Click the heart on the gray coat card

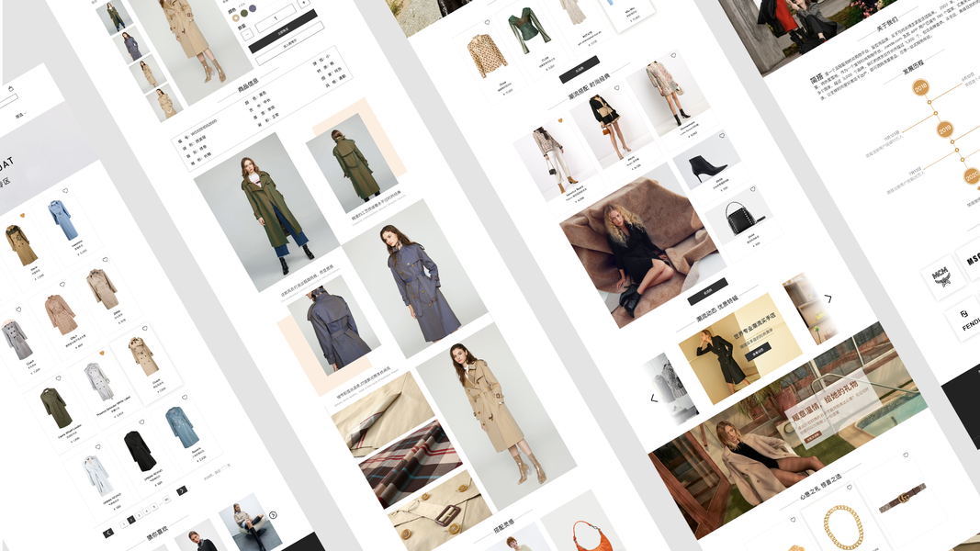18,309
